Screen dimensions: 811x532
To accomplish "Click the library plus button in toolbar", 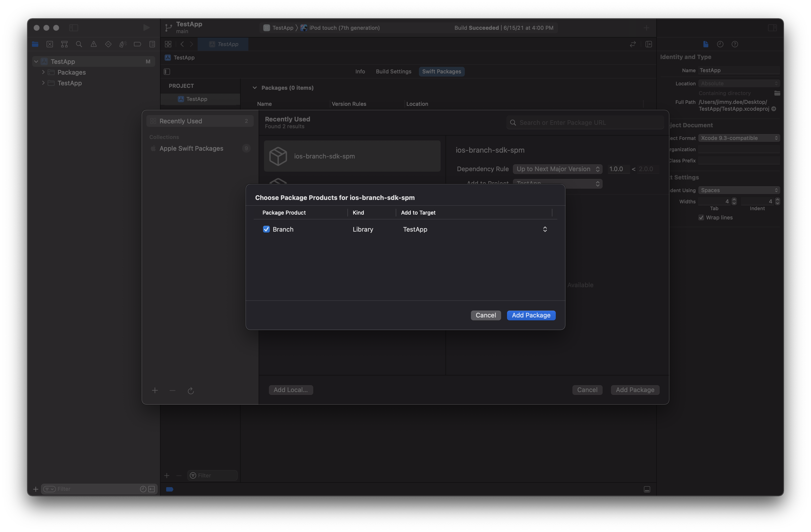I will pyautogui.click(x=646, y=28).
